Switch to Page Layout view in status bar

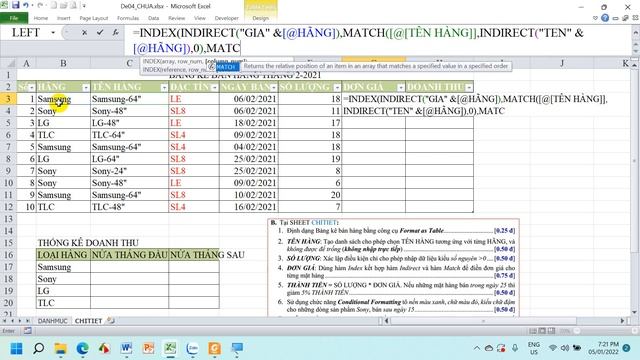click(542, 331)
